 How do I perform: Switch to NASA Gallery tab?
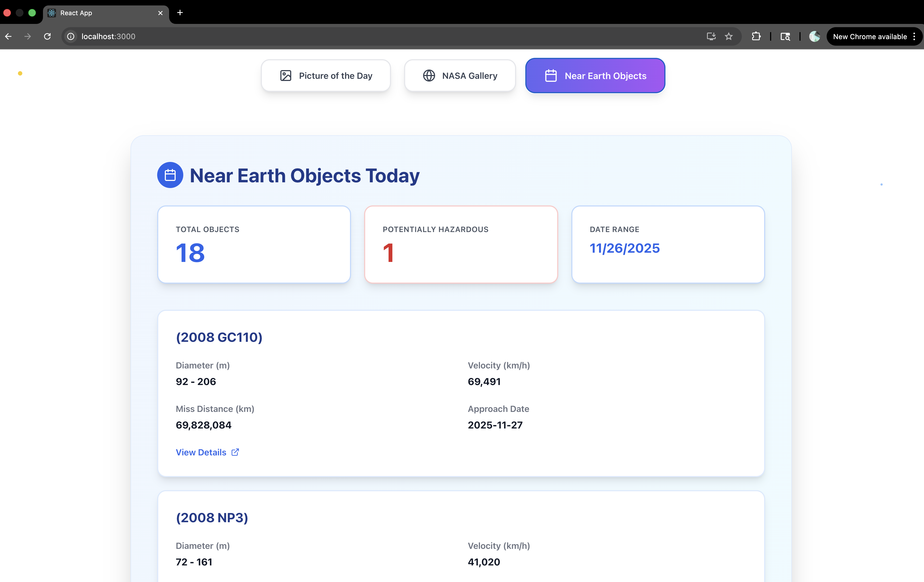click(460, 76)
